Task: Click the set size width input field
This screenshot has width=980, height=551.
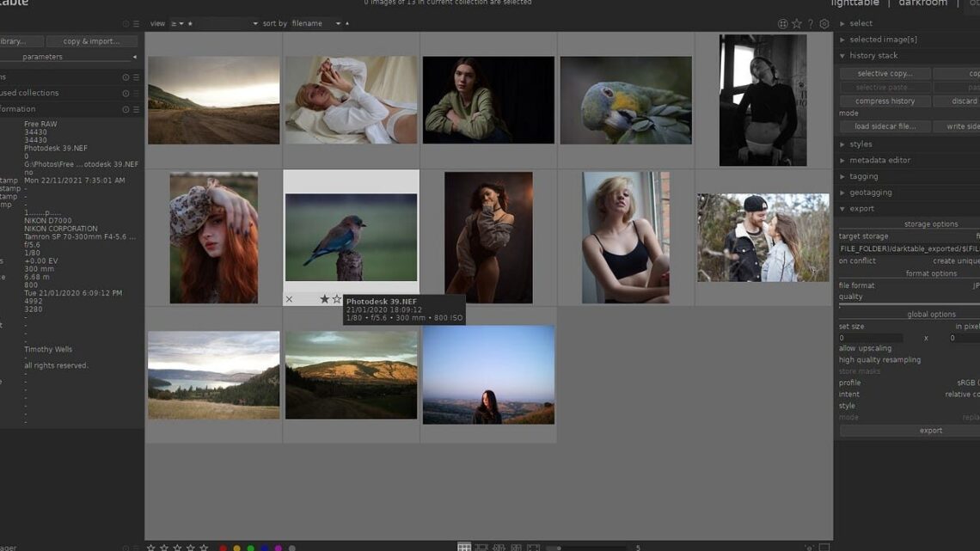Action: [871, 338]
